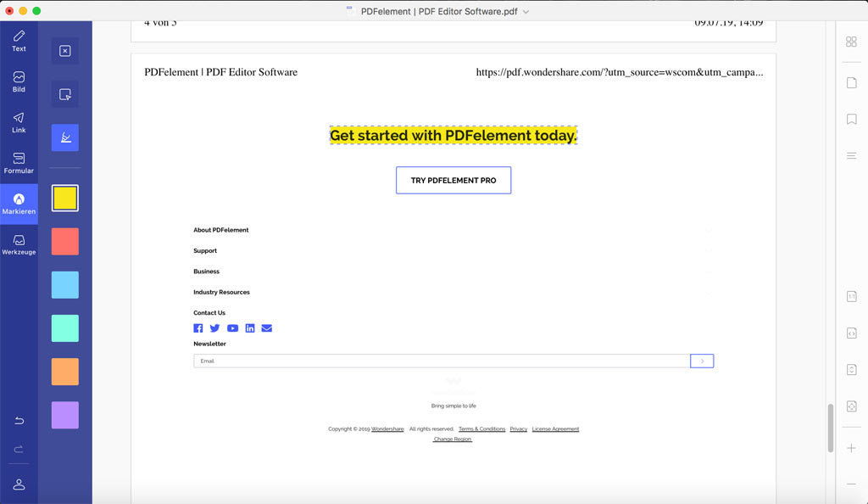Open the Terms & Conditions link
The height and width of the screenshot is (504, 868).
pyautogui.click(x=481, y=429)
